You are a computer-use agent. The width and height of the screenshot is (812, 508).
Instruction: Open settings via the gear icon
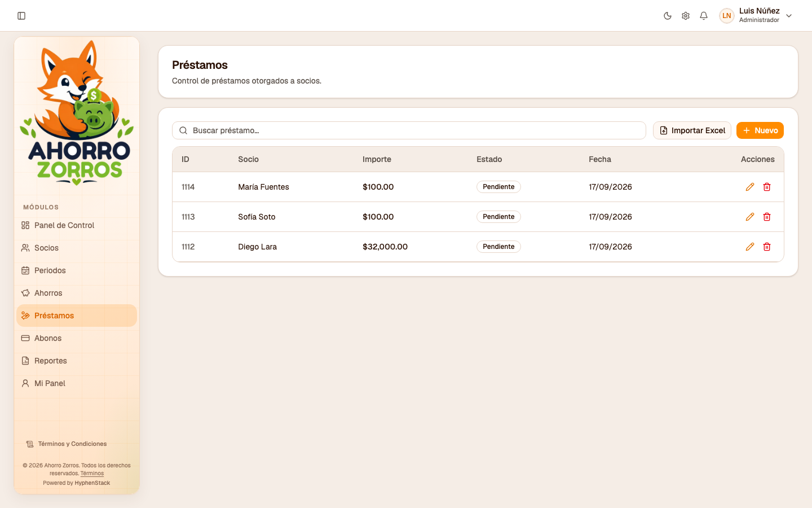(686, 16)
